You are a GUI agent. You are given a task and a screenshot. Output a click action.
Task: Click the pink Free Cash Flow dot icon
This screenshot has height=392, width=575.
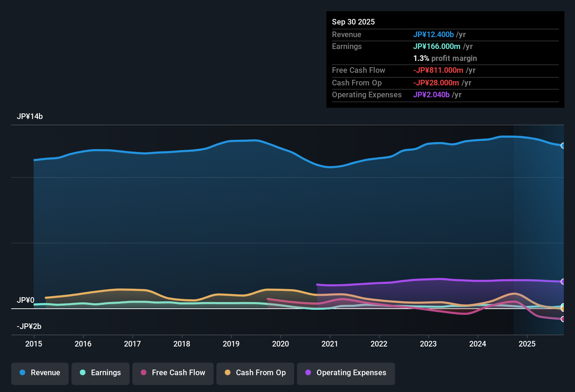click(x=143, y=373)
